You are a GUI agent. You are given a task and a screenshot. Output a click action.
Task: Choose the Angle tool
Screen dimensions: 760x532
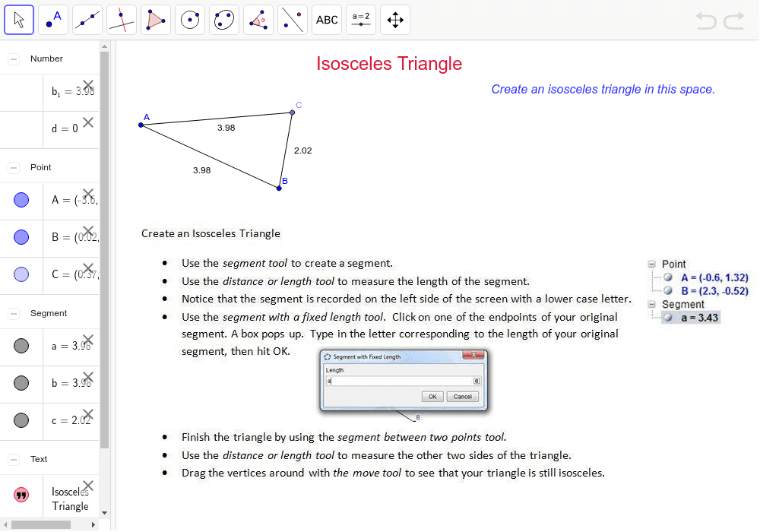click(258, 20)
